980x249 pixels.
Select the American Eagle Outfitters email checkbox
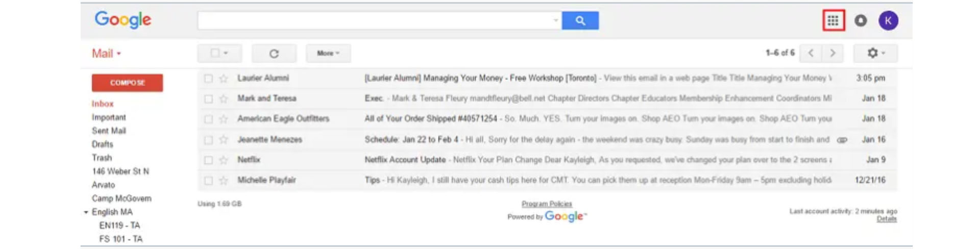(x=208, y=119)
